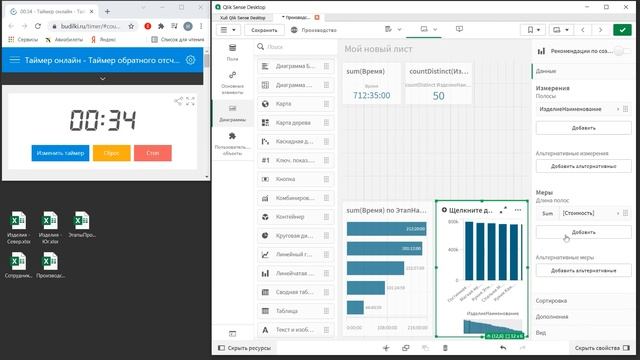The image size is (640, 360).
Task: Select the Ключ. показ. (KPI) item
Action: click(x=296, y=160)
